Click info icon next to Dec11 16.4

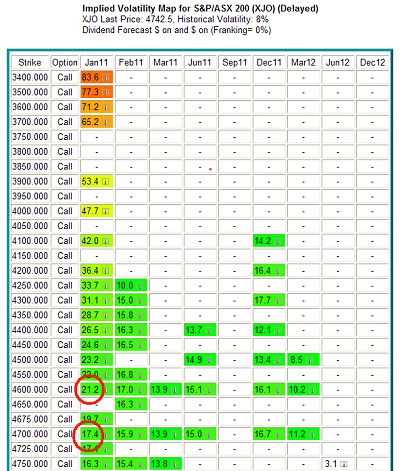point(278,271)
